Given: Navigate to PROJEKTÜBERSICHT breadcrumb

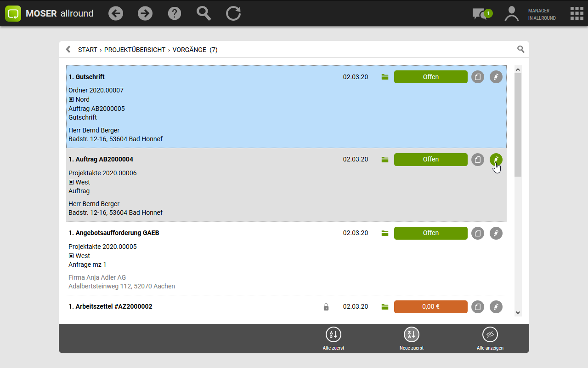Looking at the screenshot, I should pos(135,50).
